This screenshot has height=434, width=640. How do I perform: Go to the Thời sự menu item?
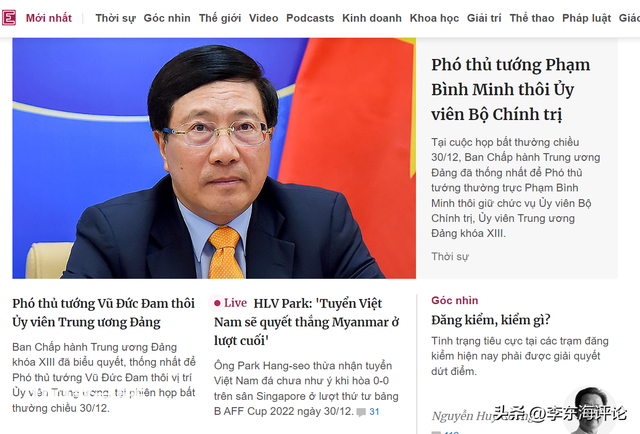pyautogui.click(x=115, y=18)
